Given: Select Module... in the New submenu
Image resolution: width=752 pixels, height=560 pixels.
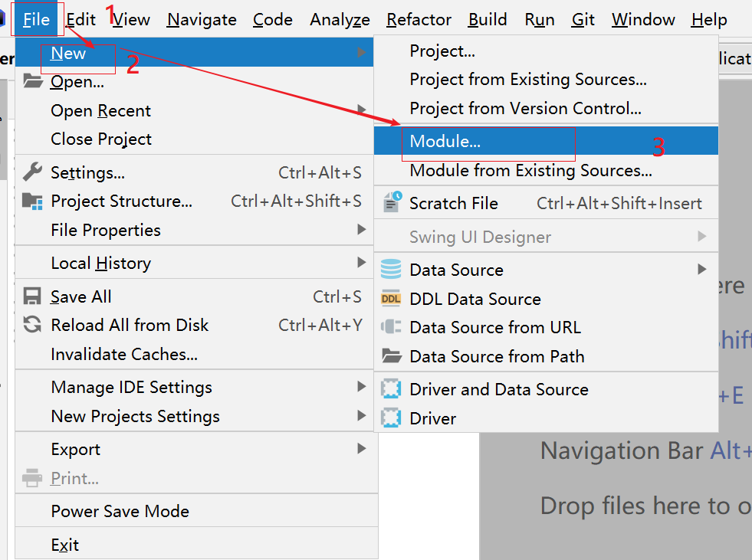Looking at the screenshot, I should pyautogui.click(x=547, y=141).
